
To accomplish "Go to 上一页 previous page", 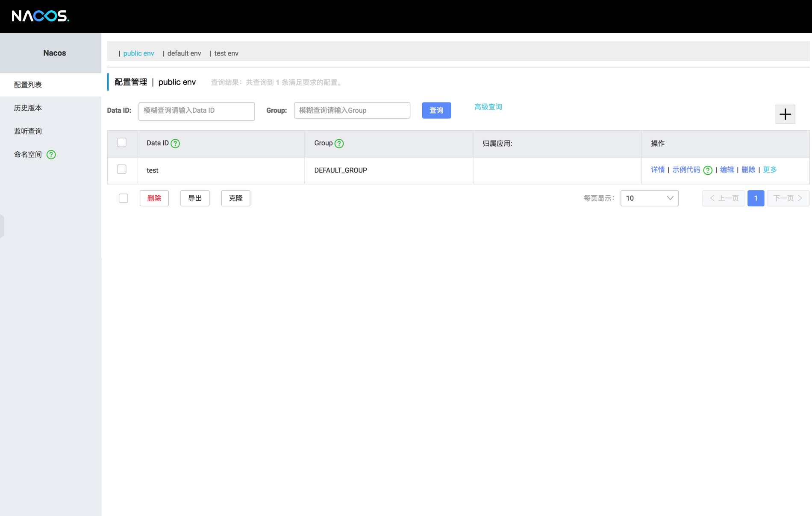I will coord(724,198).
